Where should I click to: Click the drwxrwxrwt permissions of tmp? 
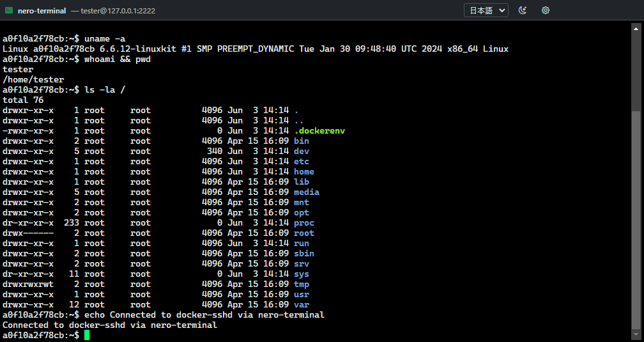pyautogui.click(x=28, y=284)
